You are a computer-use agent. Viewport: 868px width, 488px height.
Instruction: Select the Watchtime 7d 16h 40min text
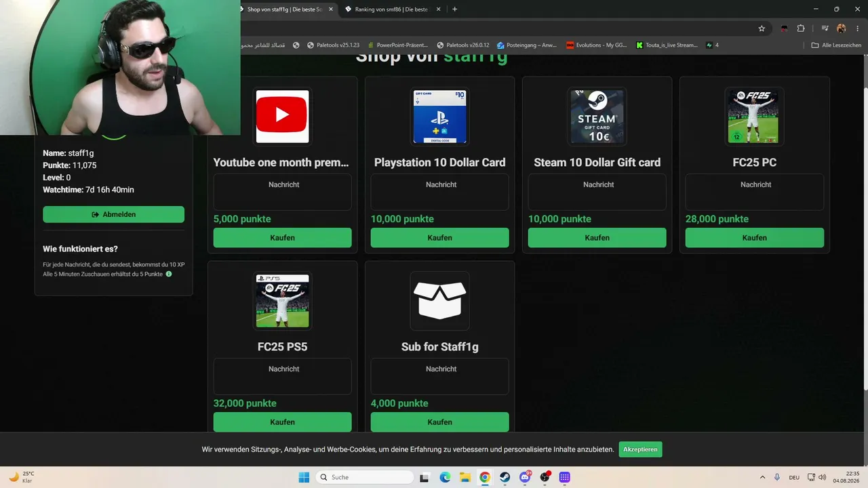pyautogui.click(x=88, y=190)
